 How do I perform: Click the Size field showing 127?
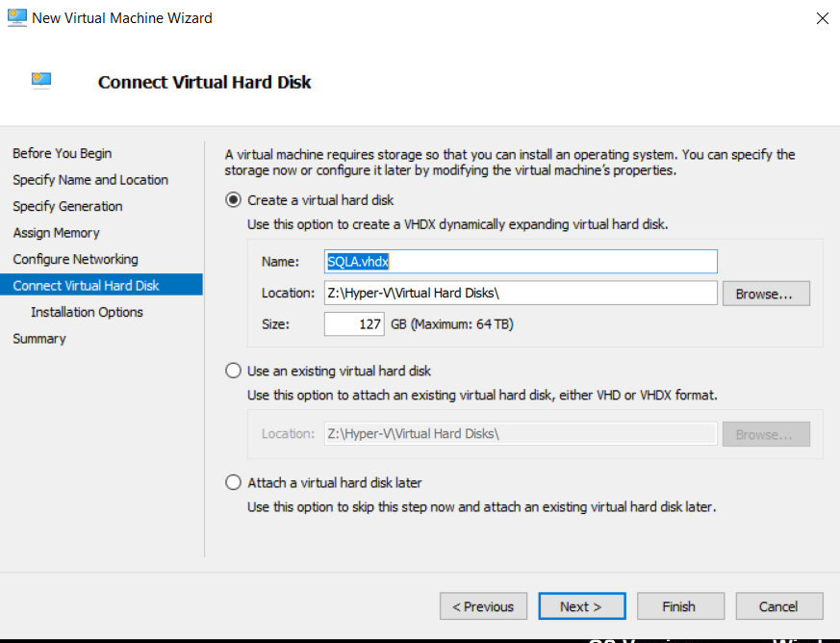354,324
